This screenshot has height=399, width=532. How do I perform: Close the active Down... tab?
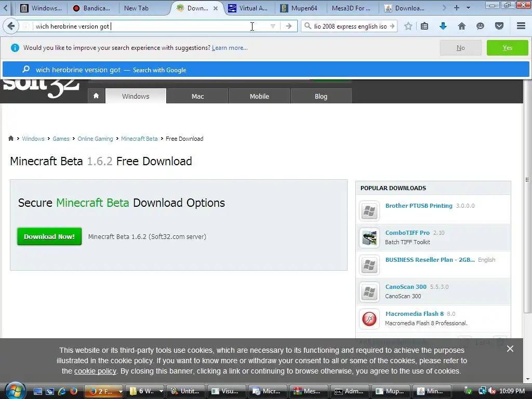[216, 8]
